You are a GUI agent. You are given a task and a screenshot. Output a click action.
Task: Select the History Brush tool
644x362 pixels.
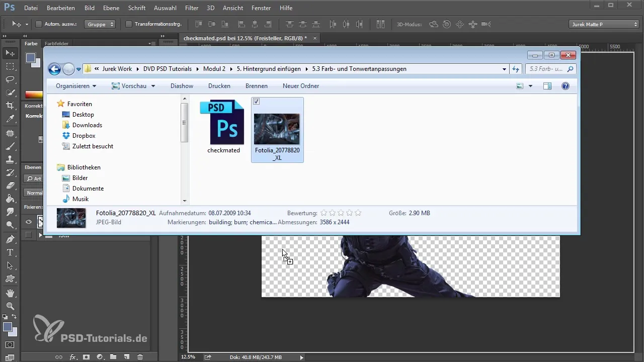point(10,173)
